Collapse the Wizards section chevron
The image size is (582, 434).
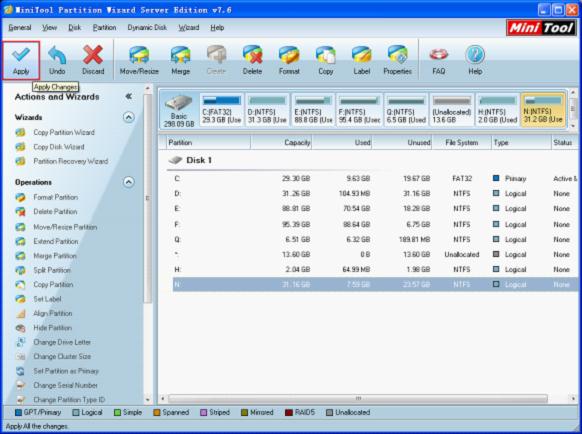pos(128,117)
